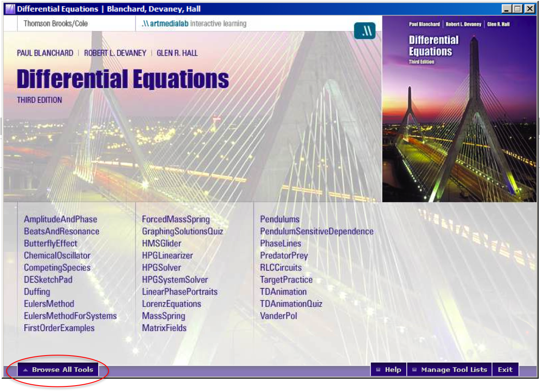Open the PhaseLines tool
540x392 pixels.
click(x=281, y=243)
